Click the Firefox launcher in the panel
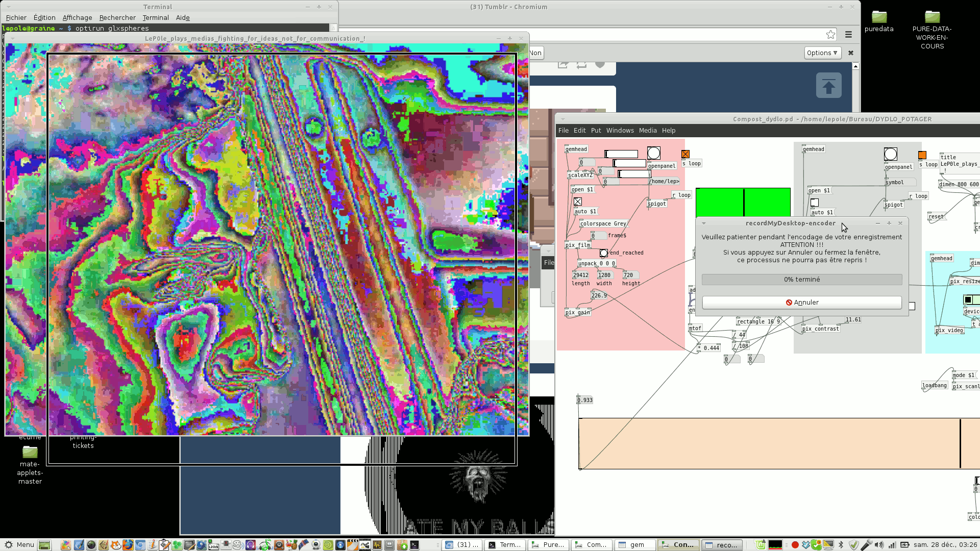980x551 pixels. [128, 545]
